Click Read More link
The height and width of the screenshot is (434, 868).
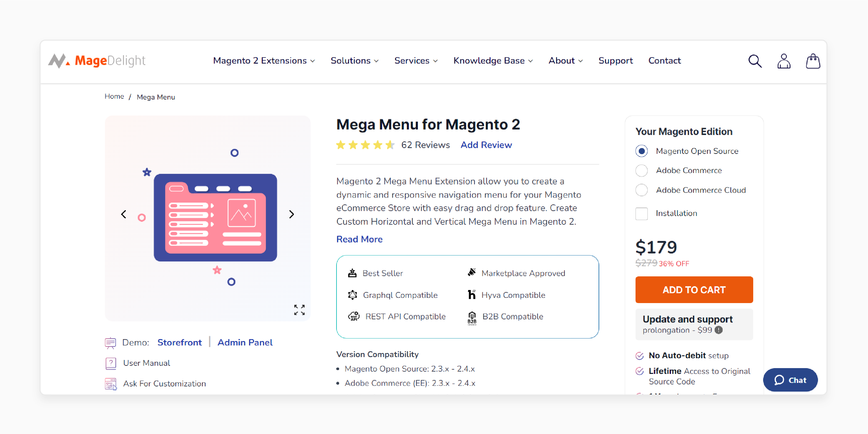tap(359, 239)
